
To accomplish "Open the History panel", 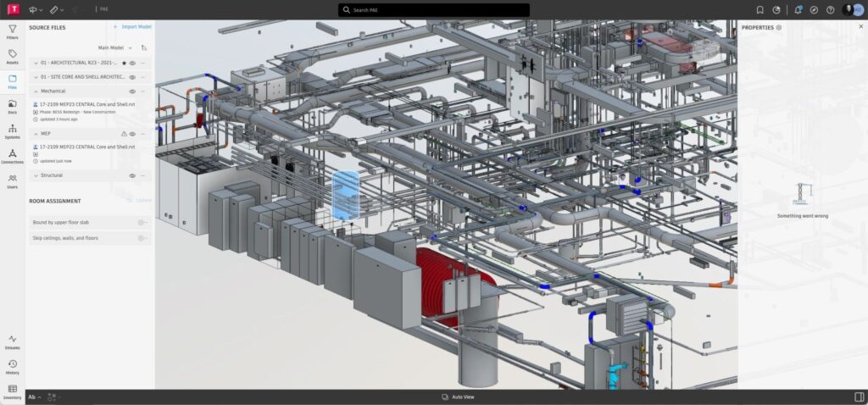I will point(12,366).
